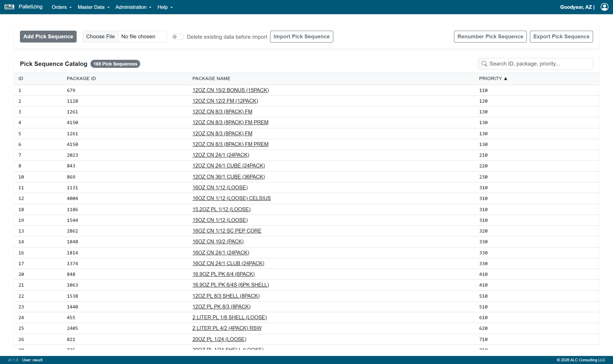Click the 2026 ALC Consulting LLC copyright
Screen dimensions: 613x364
(581, 360)
